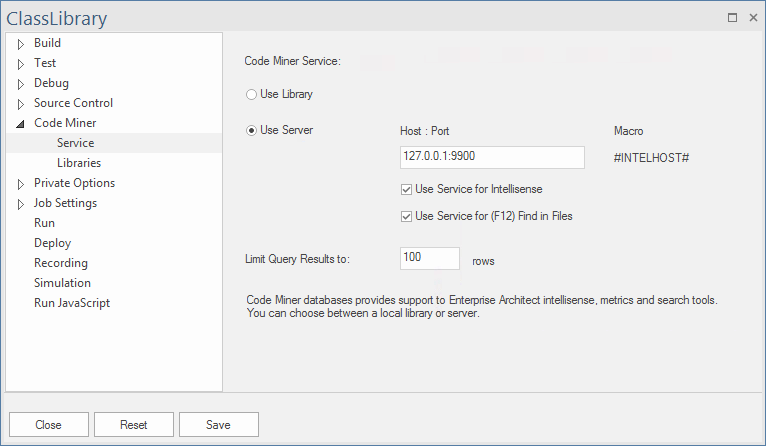Open the Run JavaScript page

coord(72,303)
